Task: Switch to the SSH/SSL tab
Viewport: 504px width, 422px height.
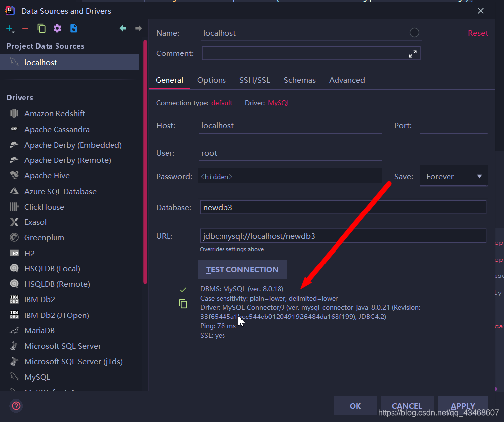Action: tap(255, 80)
